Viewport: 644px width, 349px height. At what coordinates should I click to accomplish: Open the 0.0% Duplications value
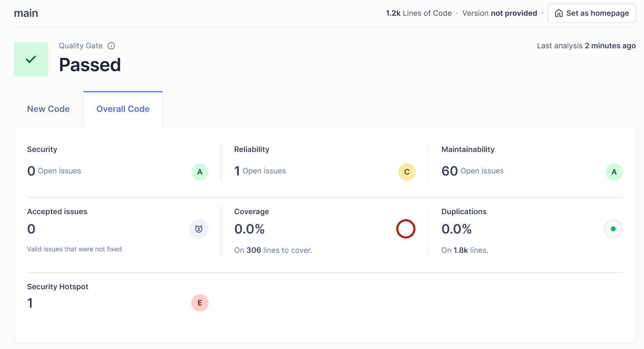(x=456, y=229)
